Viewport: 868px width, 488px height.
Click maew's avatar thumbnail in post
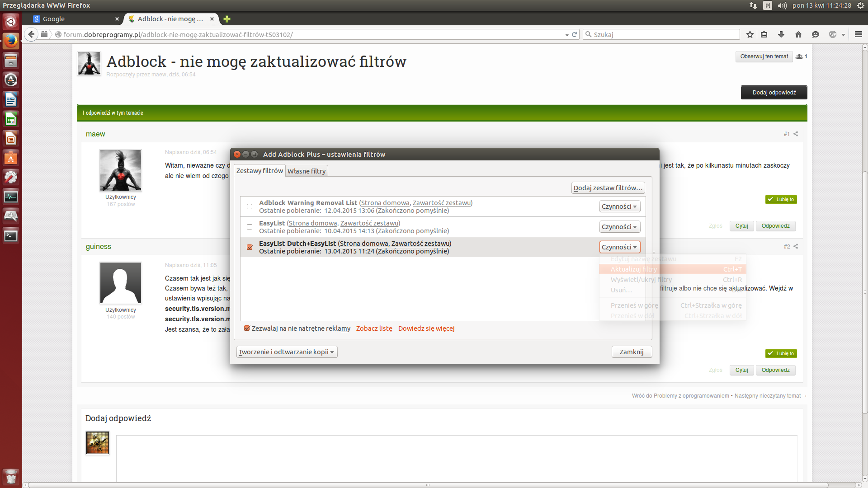pos(121,170)
